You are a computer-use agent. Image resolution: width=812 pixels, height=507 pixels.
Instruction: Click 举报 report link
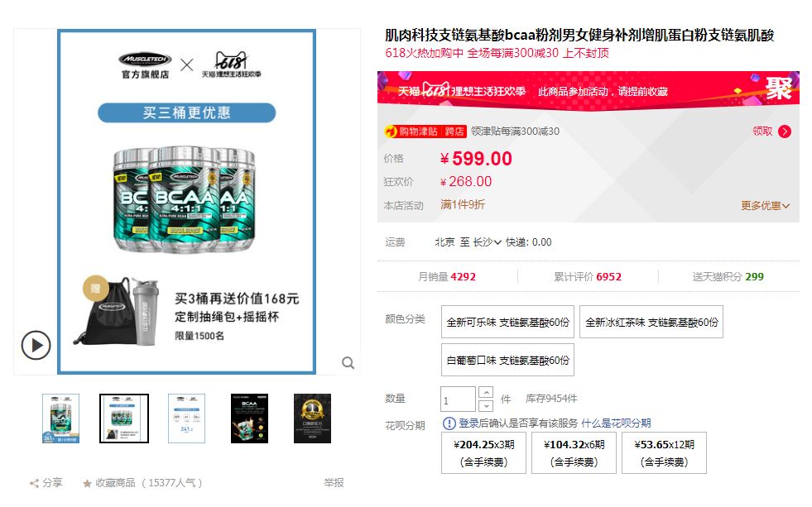[x=334, y=483]
